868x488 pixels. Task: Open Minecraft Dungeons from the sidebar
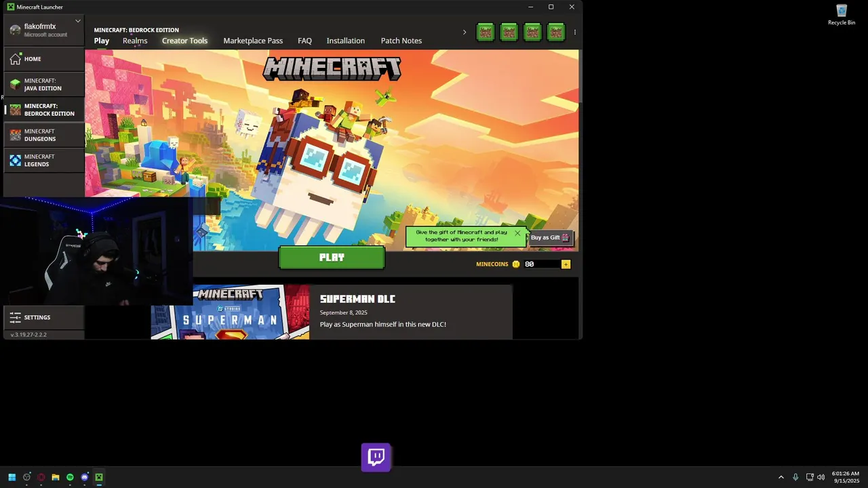tap(44, 135)
